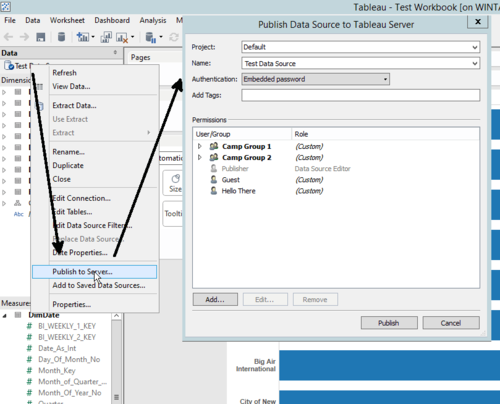Click the Size marks card icon
Image resolution: width=500 pixels, height=404 pixels.
point(175,179)
